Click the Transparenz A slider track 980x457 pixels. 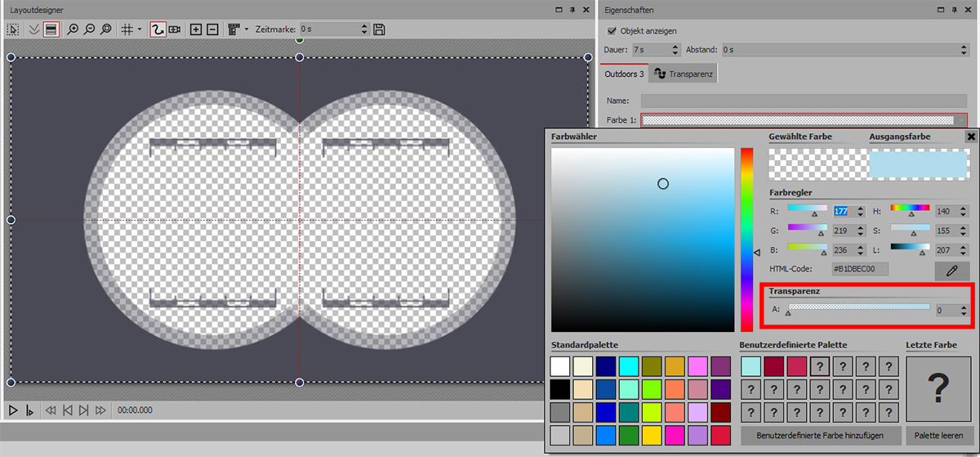point(858,307)
